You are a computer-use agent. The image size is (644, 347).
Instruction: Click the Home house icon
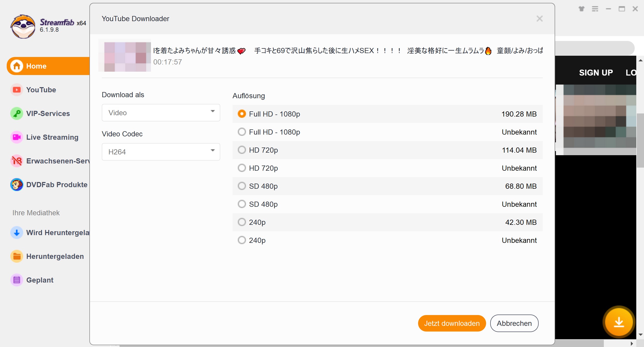coord(17,66)
